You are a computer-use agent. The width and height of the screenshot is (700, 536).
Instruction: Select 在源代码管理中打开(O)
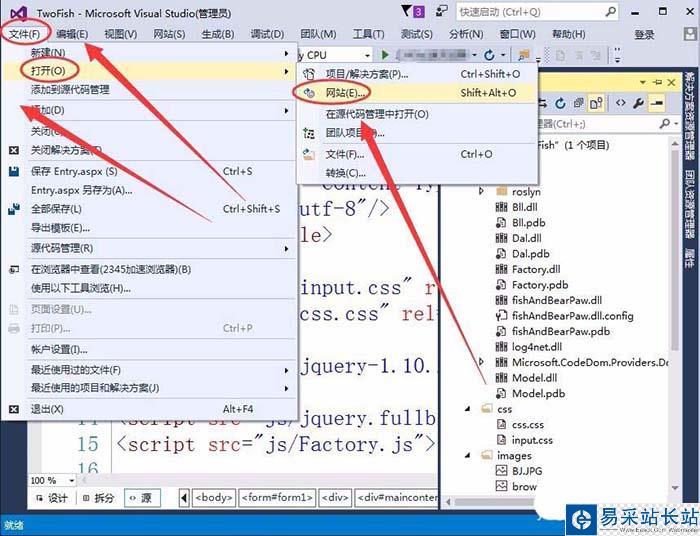(x=417, y=114)
